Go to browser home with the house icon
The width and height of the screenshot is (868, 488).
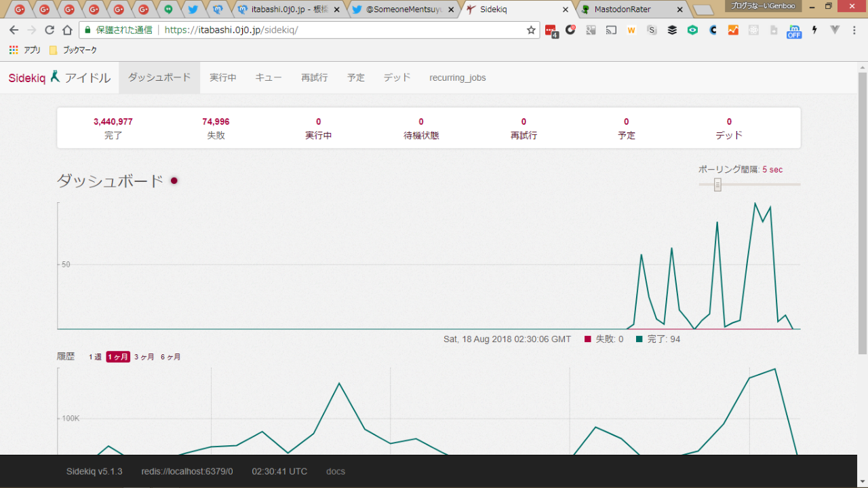pos(67,30)
